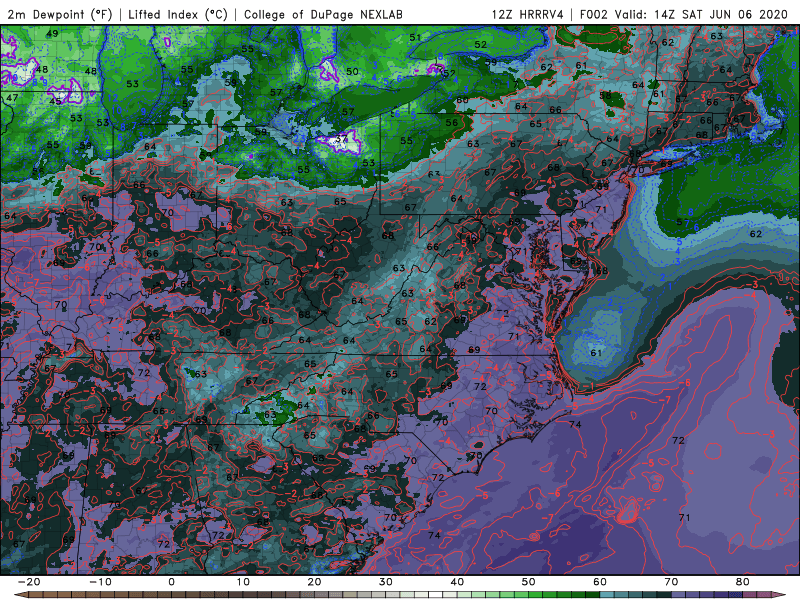Click the 50 dewpoint value on the map

pos(352,71)
